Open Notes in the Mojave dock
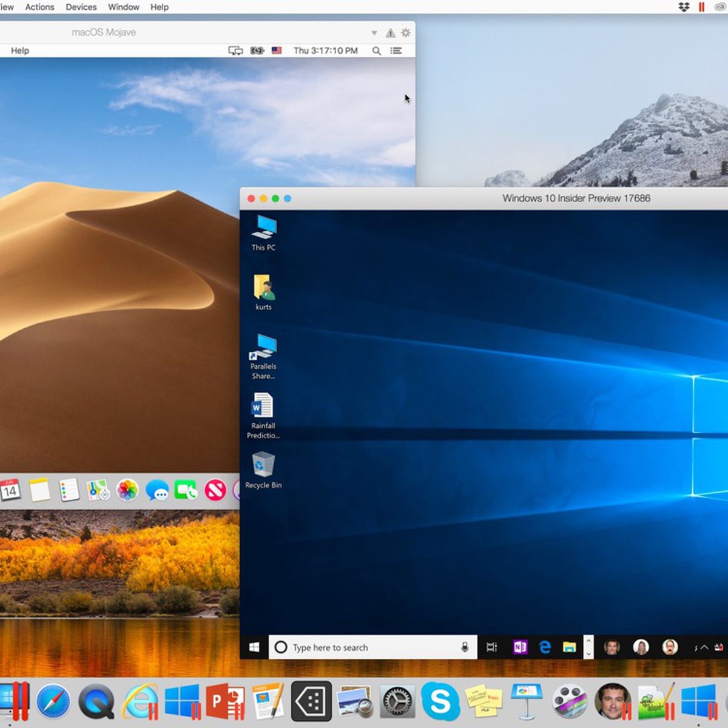 39,490
